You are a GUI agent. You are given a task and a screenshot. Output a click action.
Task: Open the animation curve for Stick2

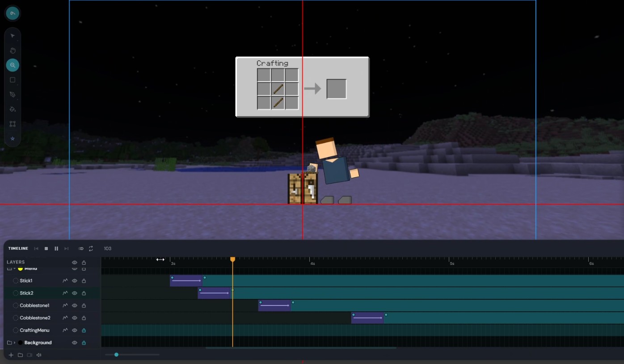pos(65,293)
